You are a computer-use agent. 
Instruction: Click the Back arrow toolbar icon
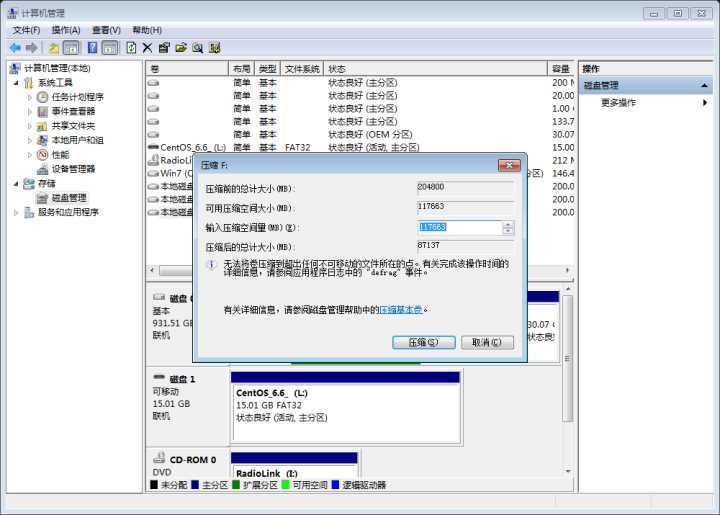click(x=15, y=47)
